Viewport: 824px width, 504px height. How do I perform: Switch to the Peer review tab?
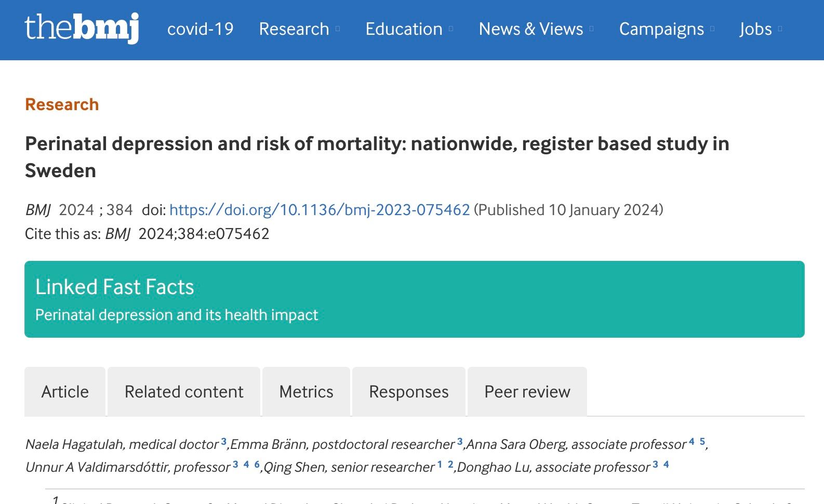click(x=527, y=392)
